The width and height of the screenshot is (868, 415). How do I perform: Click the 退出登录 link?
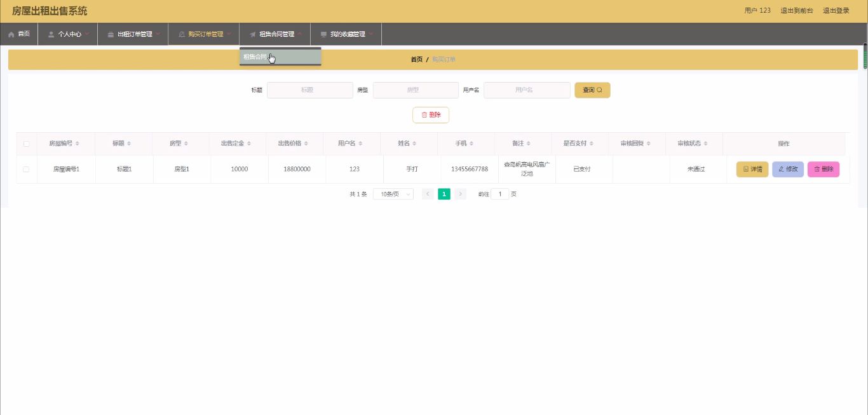pyautogui.click(x=836, y=11)
